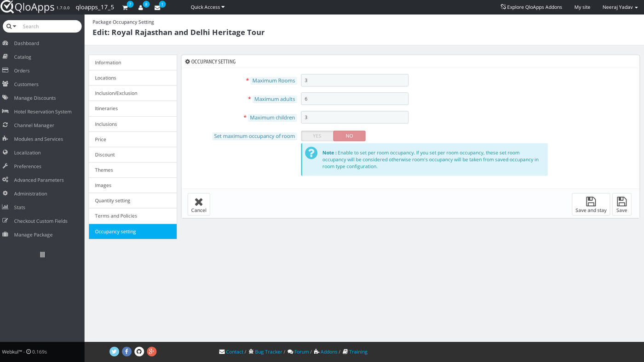This screenshot has height=362, width=644.
Task: Select the Occupancy setting tab
Action: 133,232
